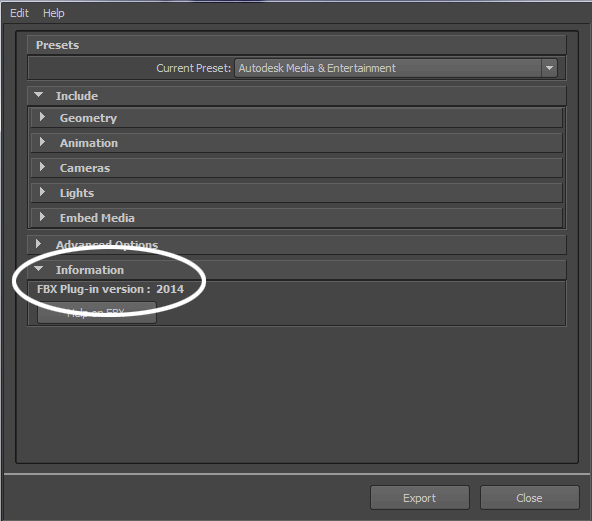592x521 pixels.
Task: Click the Help on FBX button
Action: pyautogui.click(x=97, y=313)
